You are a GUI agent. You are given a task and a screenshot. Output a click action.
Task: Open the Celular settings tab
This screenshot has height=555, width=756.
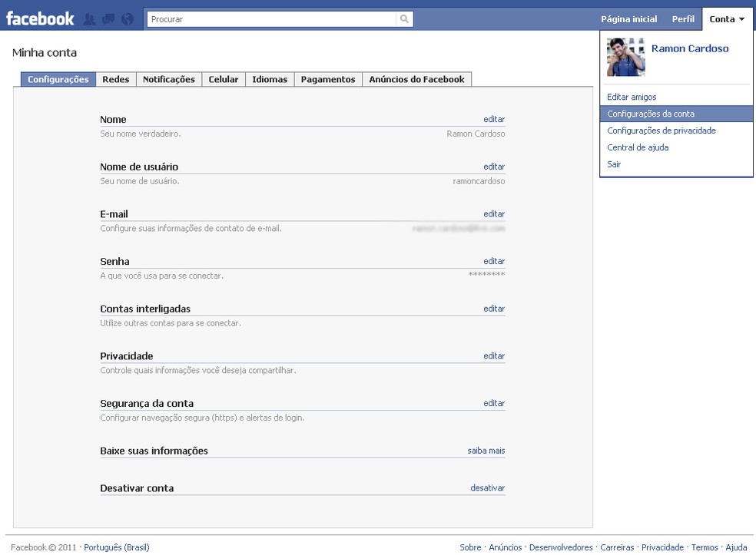[224, 78]
